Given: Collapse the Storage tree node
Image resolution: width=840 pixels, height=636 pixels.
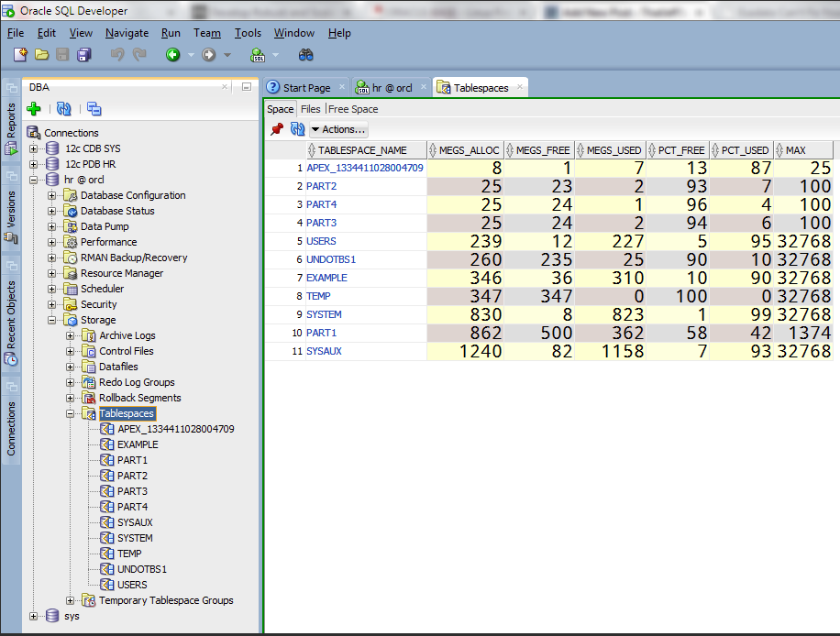Looking at the screenshot, I should (52, 320).
